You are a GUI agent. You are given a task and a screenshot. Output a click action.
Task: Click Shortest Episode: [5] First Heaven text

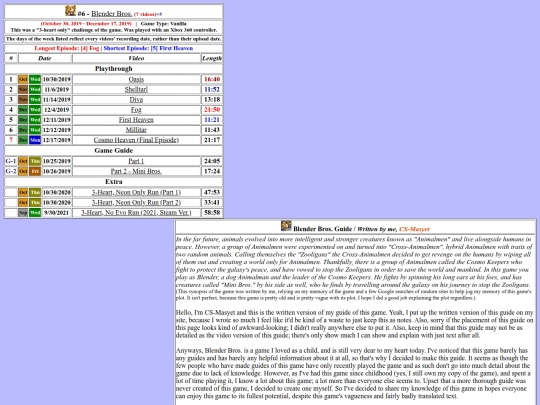[x=148, y=48]
